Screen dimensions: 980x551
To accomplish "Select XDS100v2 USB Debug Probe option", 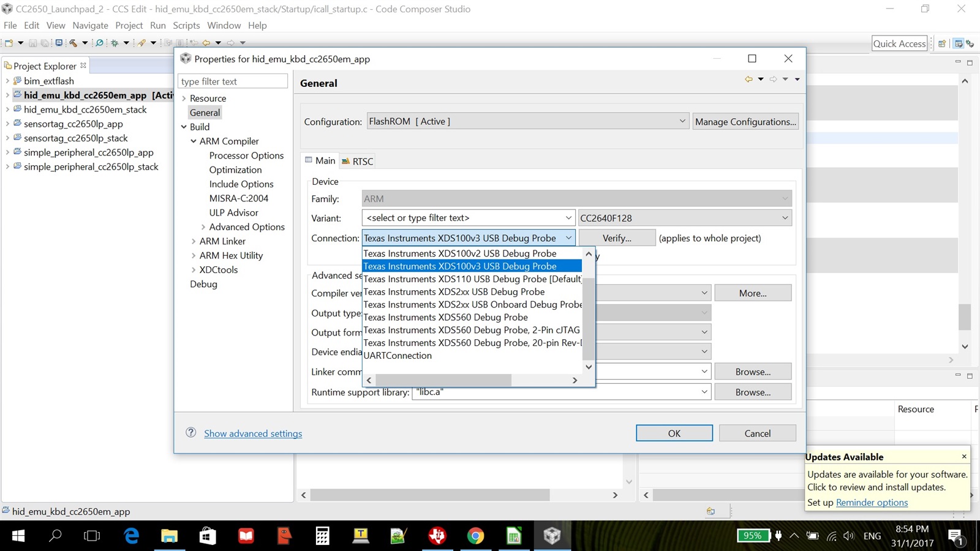I will [472, 253].
